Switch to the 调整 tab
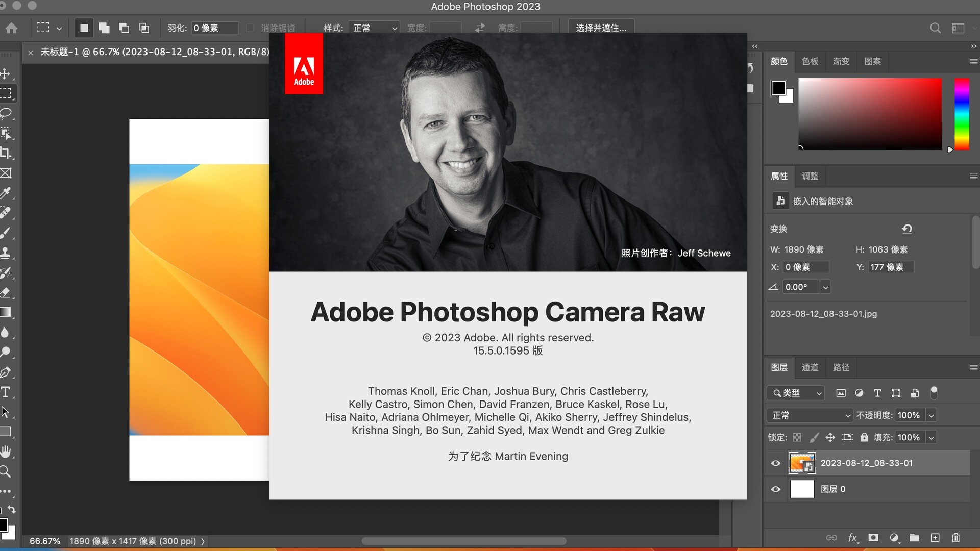The height and width of the screenshot is (551, 980). (810, 176)
